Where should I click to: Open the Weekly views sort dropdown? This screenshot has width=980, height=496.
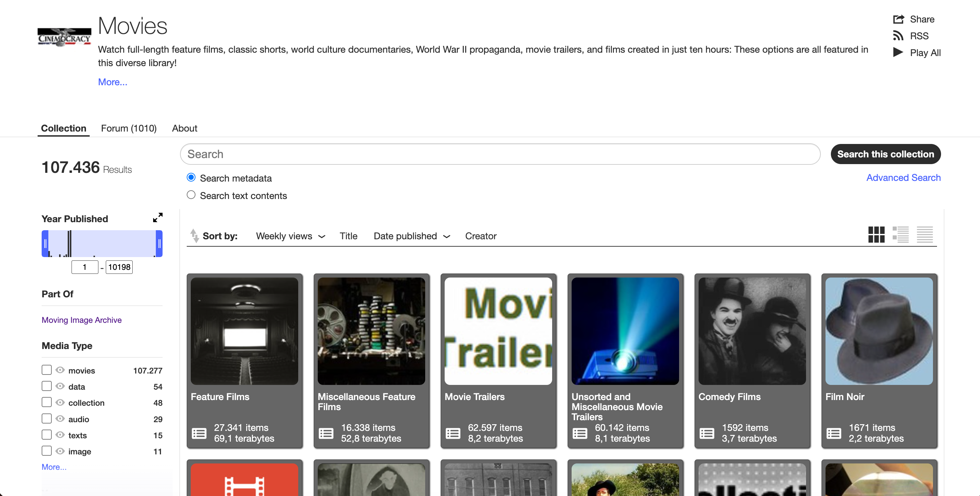[x=290, y=236]
